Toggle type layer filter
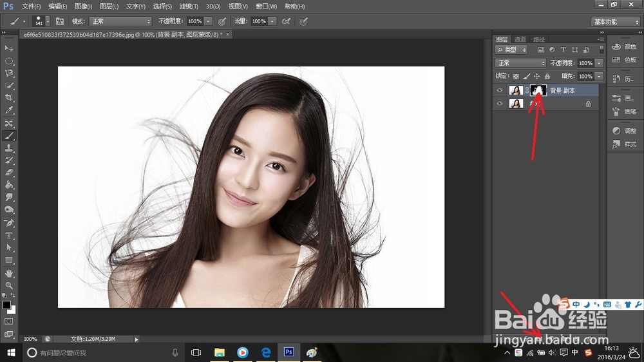The height and width of the screenshot is (362, 644). point(563,50)
